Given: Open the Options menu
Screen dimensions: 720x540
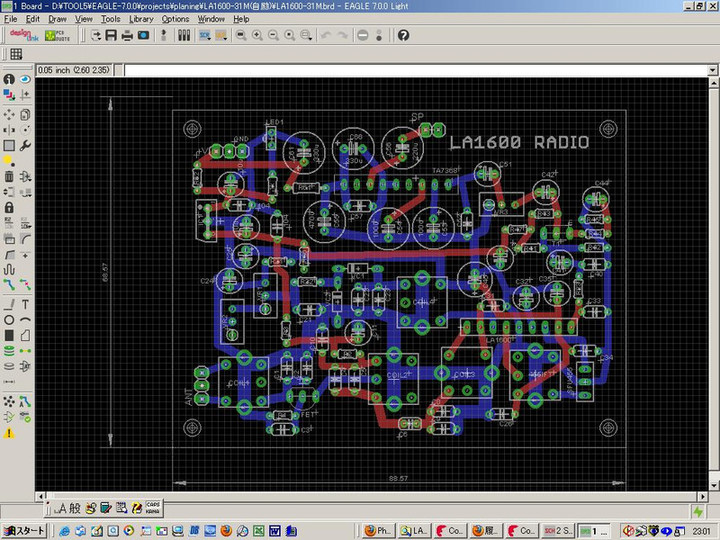Looking at the screenshot, I should (175, 19).
